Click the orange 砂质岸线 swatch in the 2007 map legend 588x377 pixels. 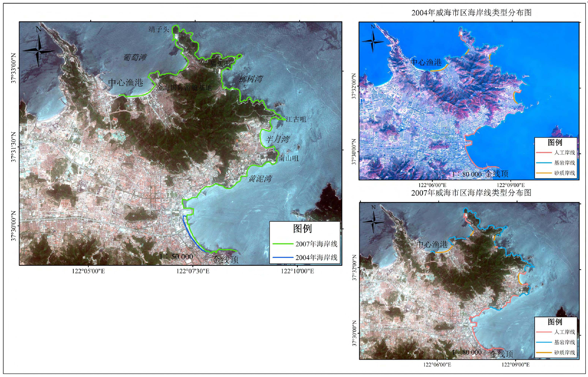pyautogui.click(x=544, y=352)
